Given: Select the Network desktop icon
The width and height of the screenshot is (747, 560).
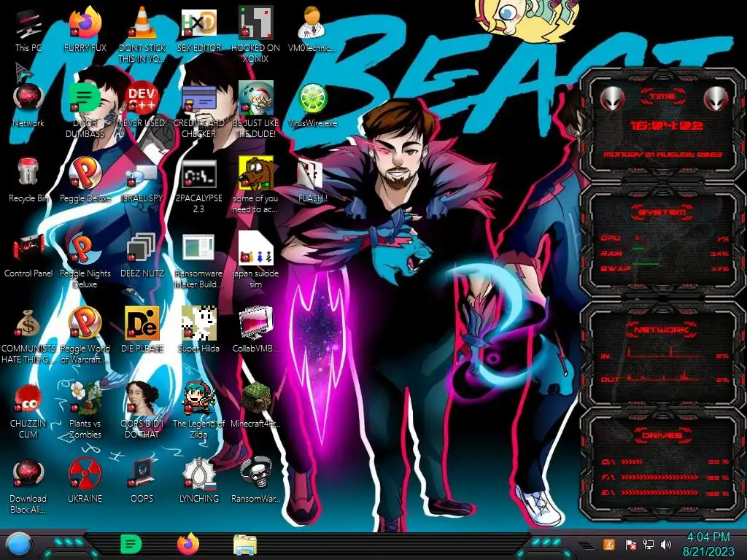Looking at the screenshot, I should click(x=28, y=98).
